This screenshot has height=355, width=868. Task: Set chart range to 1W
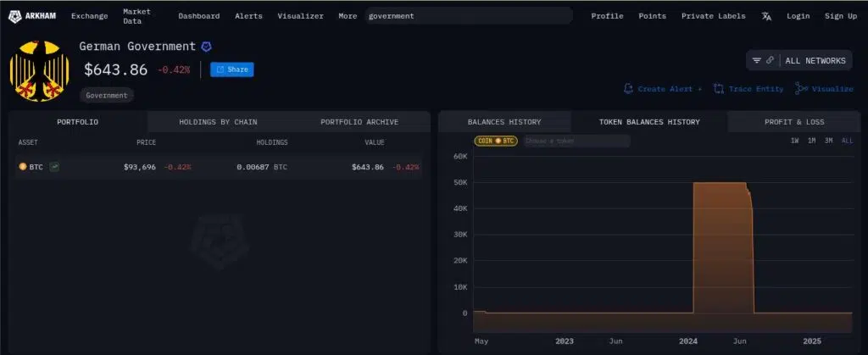pyautogui.click(x=794, y=141)
